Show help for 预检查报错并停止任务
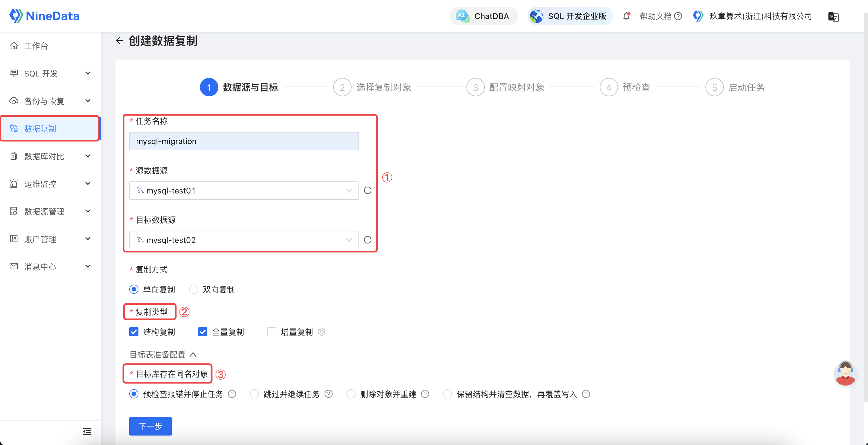This screenshot has width=868, height=445. pyautogui.click(x=232, y=394)
